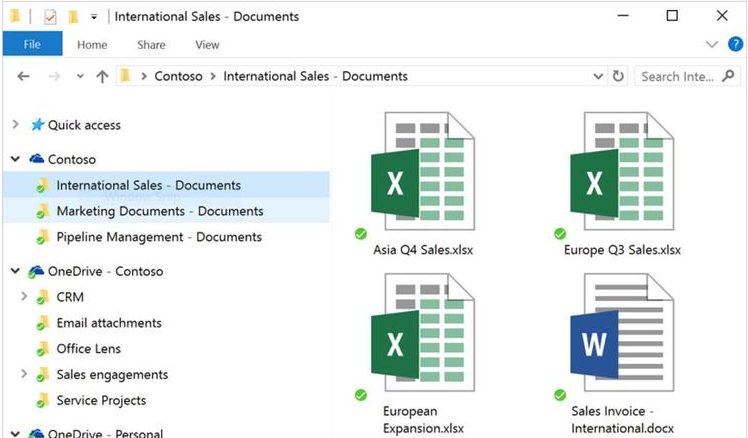Switch to the Home ribbon tab

coord(92,45)
